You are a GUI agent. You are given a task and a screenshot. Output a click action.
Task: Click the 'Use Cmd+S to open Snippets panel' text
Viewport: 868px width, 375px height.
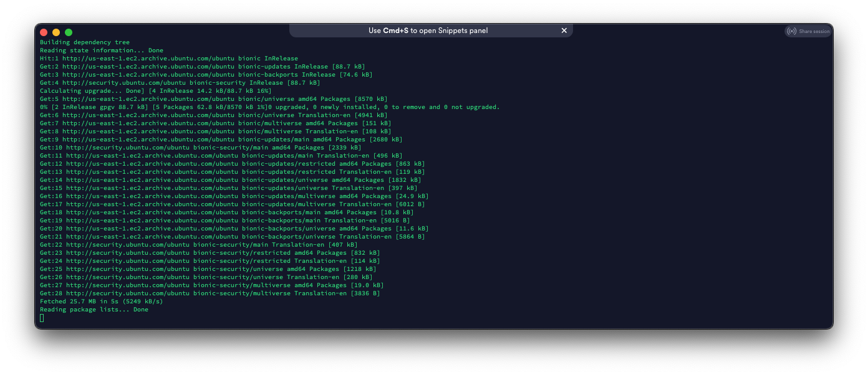pyautogui.click(x=428, y=31)
